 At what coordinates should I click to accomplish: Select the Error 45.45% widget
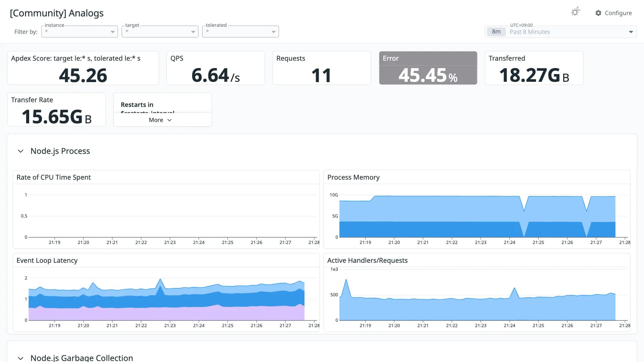tap(428, 68)
